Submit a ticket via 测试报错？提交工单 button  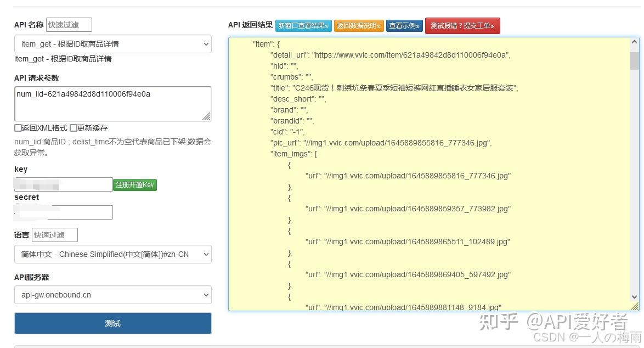(x=462, y=25)
